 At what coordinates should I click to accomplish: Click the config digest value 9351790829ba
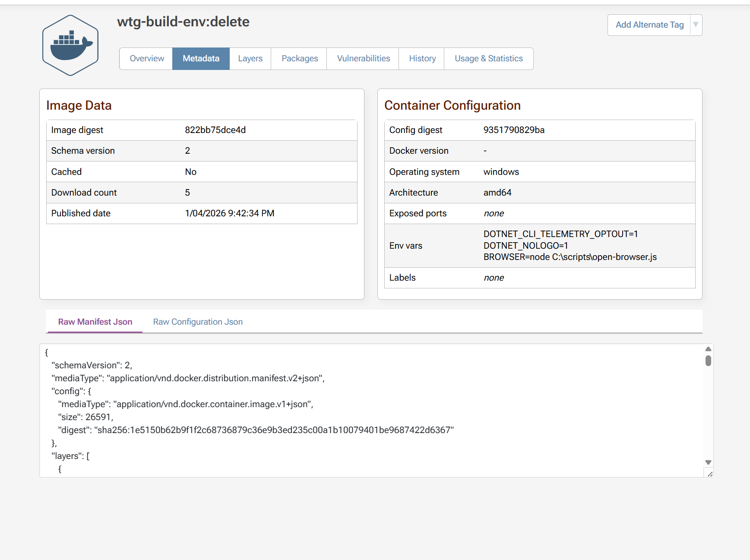click(513, 130)
